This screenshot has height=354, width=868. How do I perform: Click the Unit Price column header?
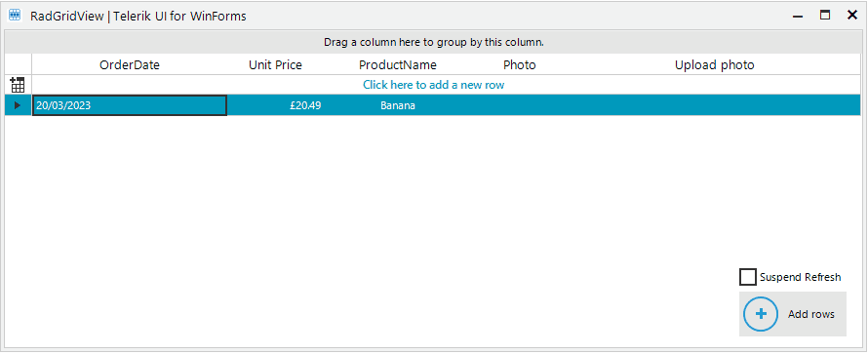click(x=275, y=64)
